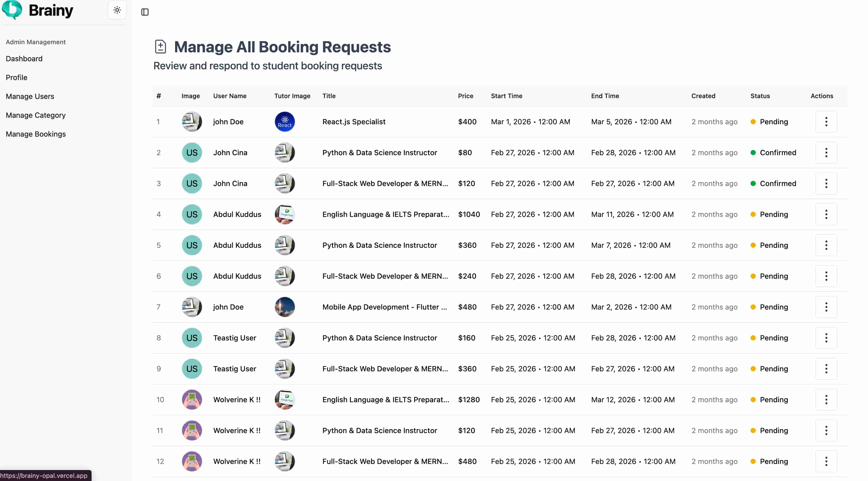The image size is (868, 481).
Task: Click the rocket tutor image in row 7
Action: [285, 307]
